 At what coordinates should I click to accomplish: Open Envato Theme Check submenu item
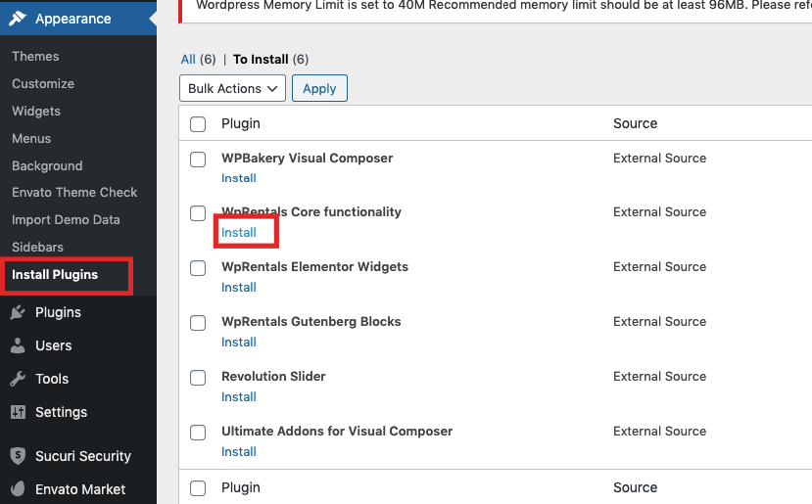click(74, 192)
